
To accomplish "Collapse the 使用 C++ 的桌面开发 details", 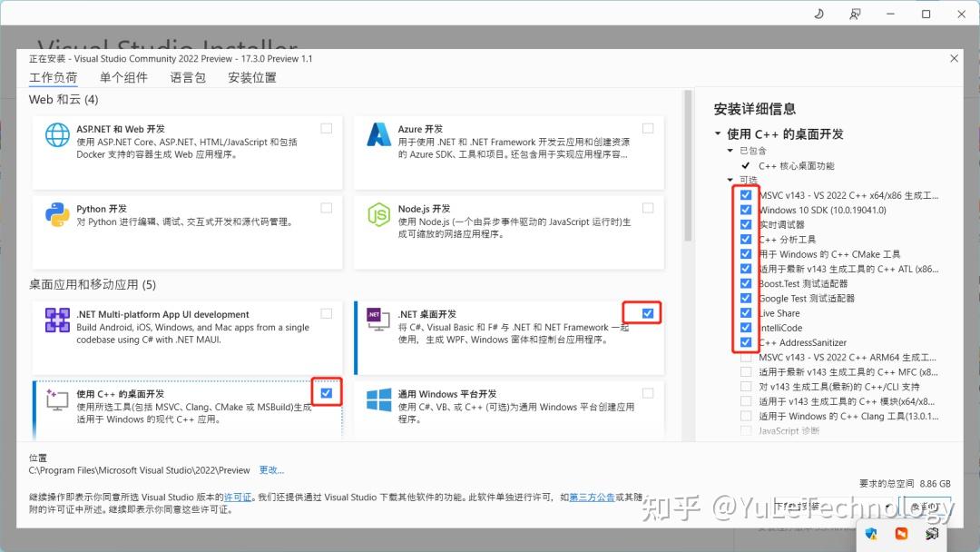I will 718,133.
